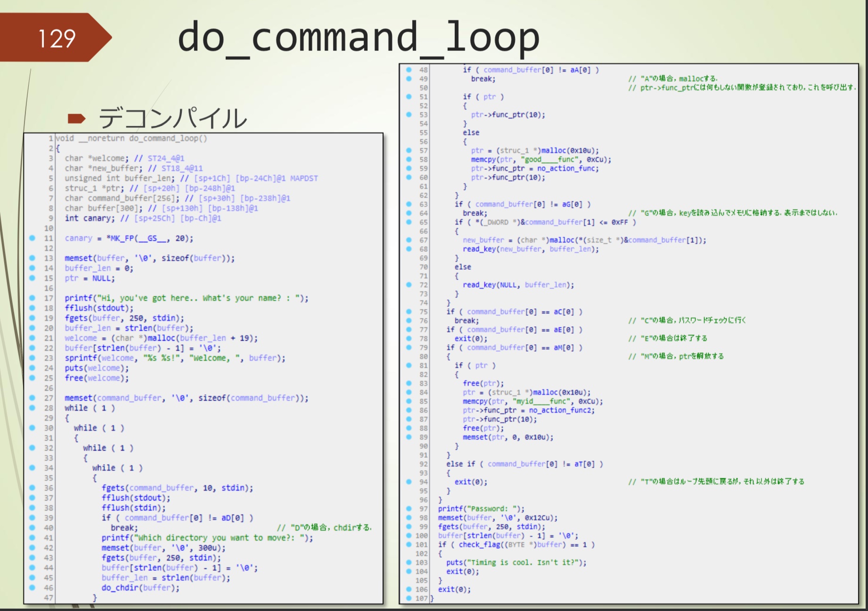Click the comment "D"の場合, chdirする

click(x=324, y=528)
